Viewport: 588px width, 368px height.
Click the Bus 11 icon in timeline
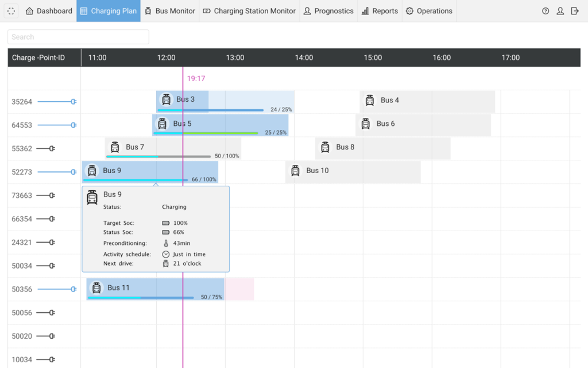tap(96, 287)
